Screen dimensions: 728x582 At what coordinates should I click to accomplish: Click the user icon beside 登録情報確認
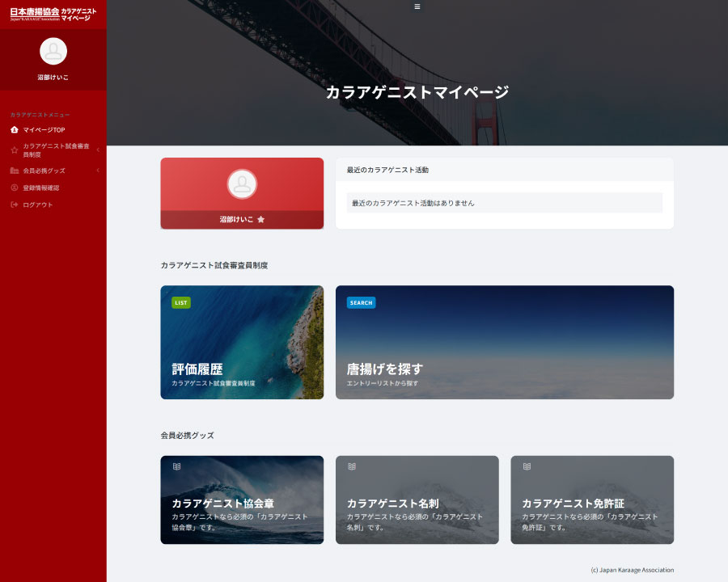15,188
